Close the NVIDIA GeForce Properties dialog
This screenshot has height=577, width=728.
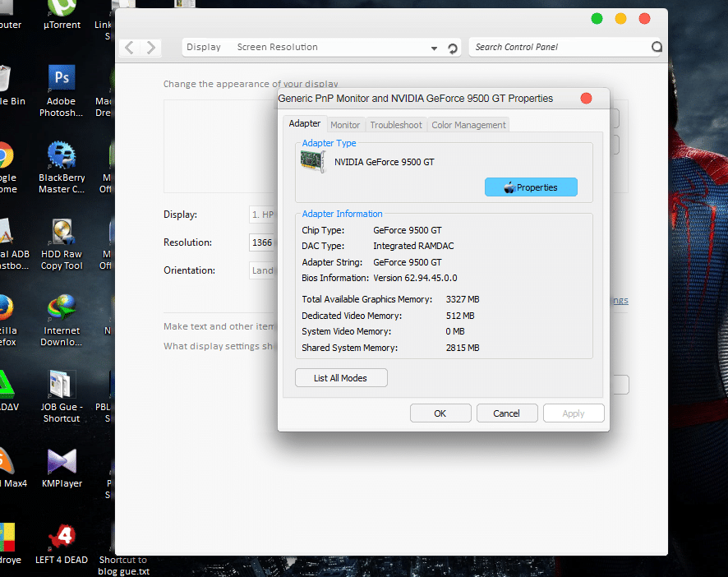point(586,99)
